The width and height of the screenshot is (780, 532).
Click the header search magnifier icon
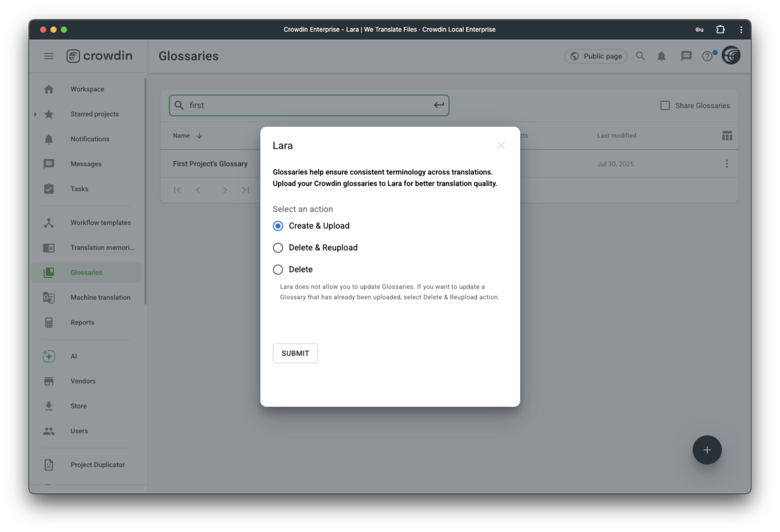point(640,56)
